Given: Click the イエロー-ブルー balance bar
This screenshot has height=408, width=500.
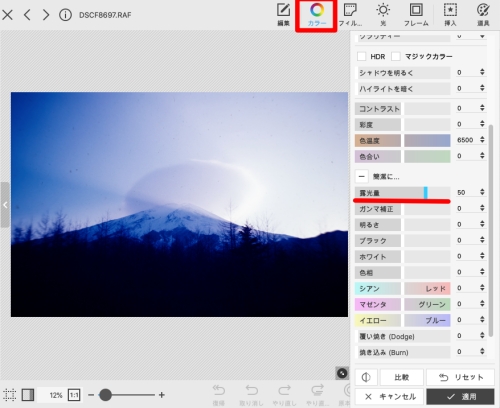Looking at the screenshot, I should pos(403,320).
